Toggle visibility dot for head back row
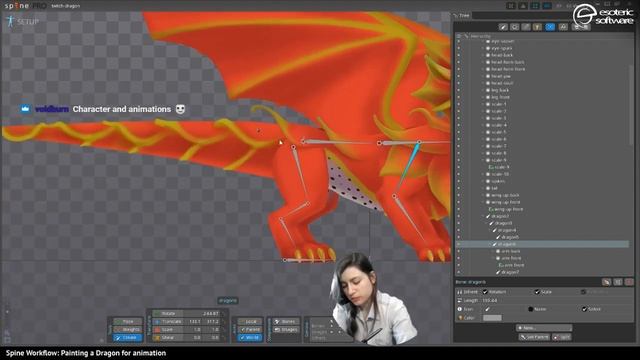This screenshot has width=640, height=360. 459,55
